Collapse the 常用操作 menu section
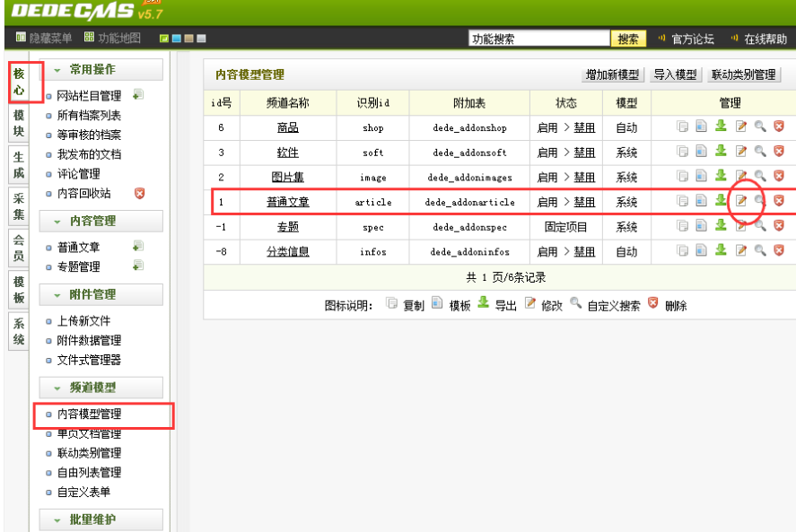The image size is (796, 532). point(101,70)
